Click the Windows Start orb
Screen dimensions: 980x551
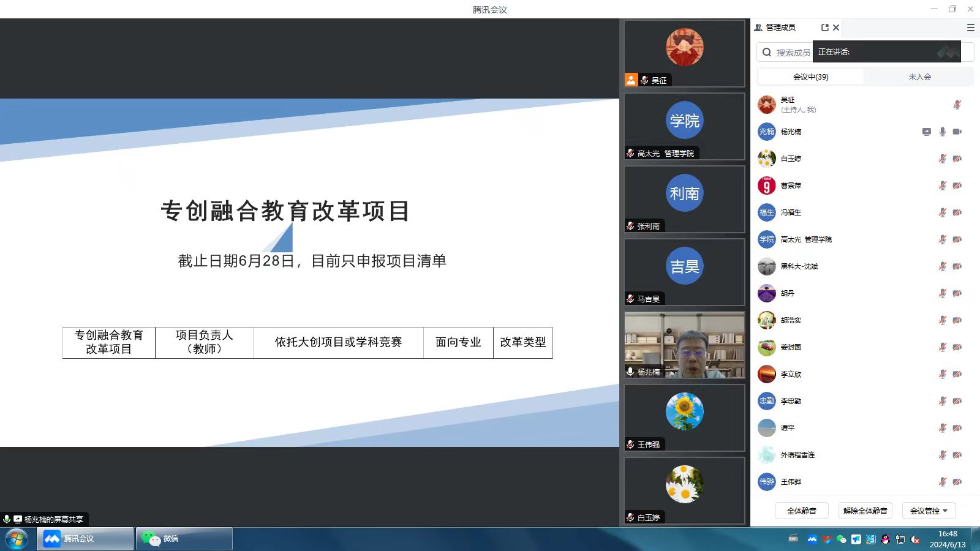pos(17,539)
